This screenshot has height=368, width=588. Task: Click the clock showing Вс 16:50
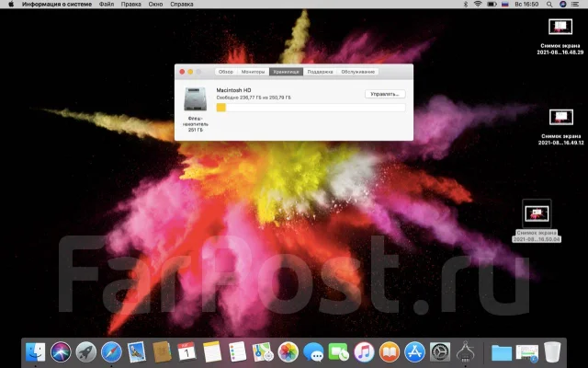pos(526,5)
